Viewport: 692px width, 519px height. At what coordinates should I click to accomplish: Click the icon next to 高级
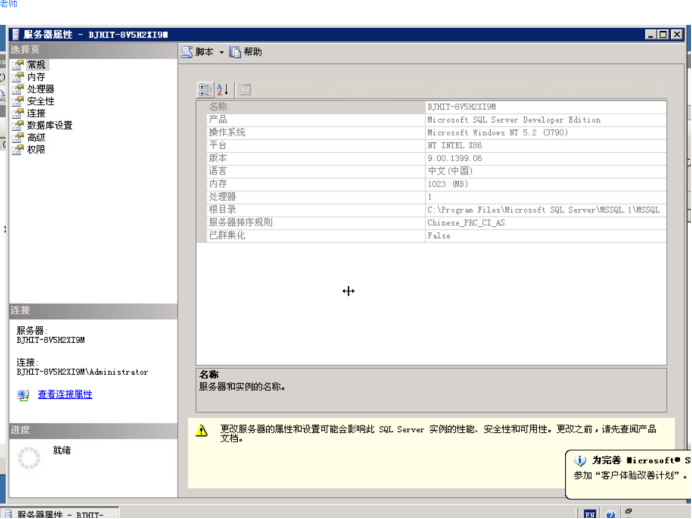pos(18,137)
